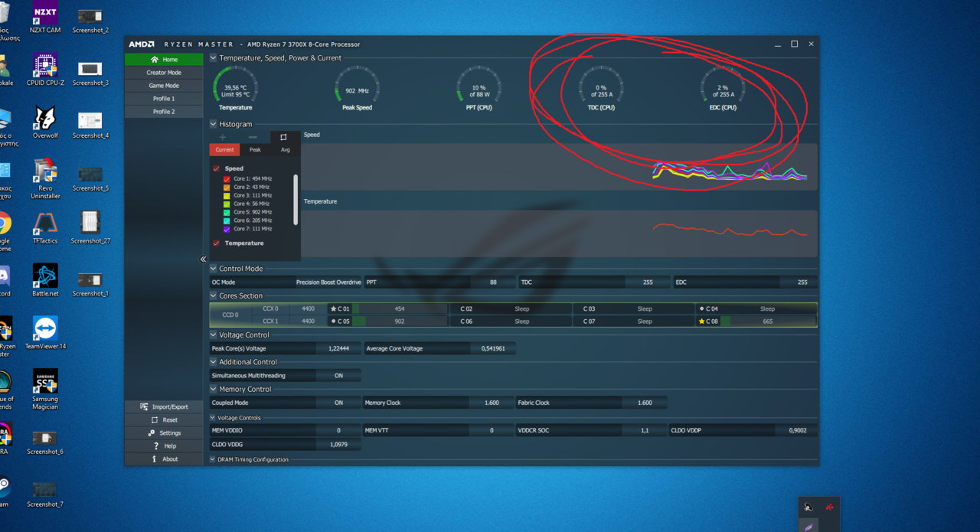
Task: Uncheck the Speed group checkbox
Action: pos(217,168)
